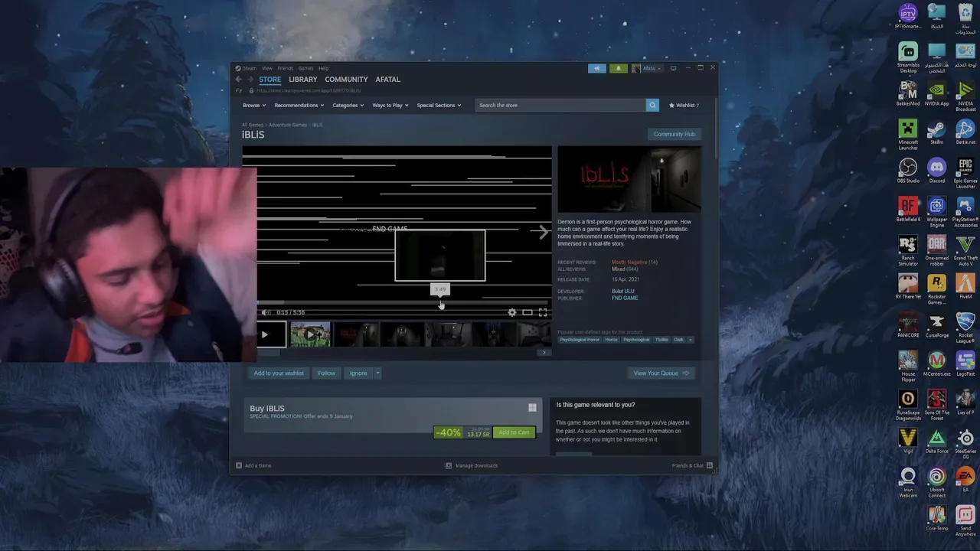Expand Special Sections dropdown
Screen dimensions: 980x551
tap(439, 105)
